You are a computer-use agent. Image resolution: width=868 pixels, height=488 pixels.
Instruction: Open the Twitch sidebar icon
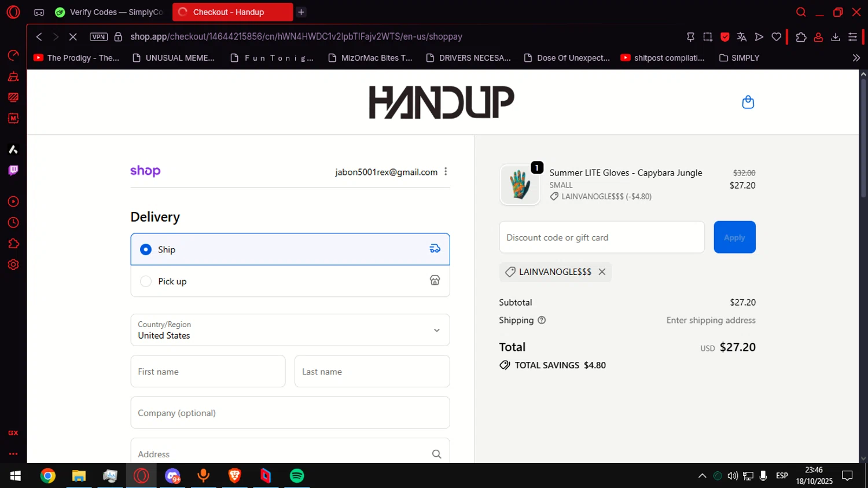(x=13, y=170)
